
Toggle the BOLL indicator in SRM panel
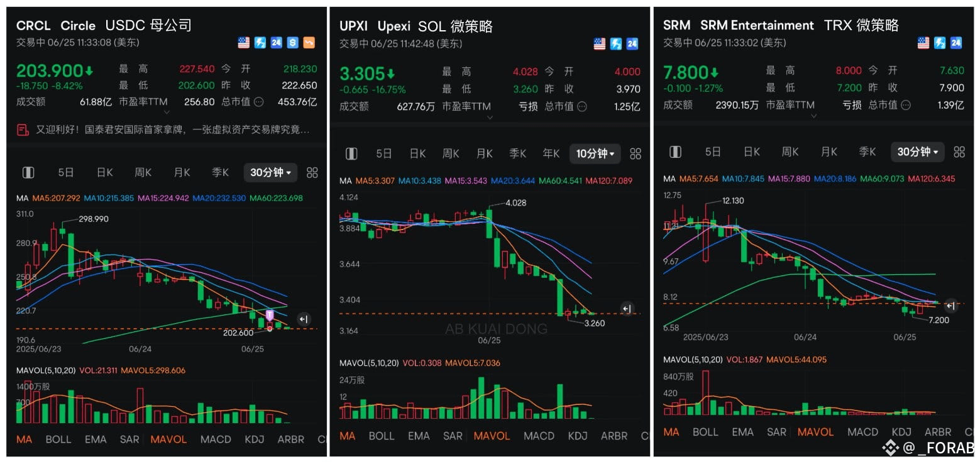click(x=705, y=432)
